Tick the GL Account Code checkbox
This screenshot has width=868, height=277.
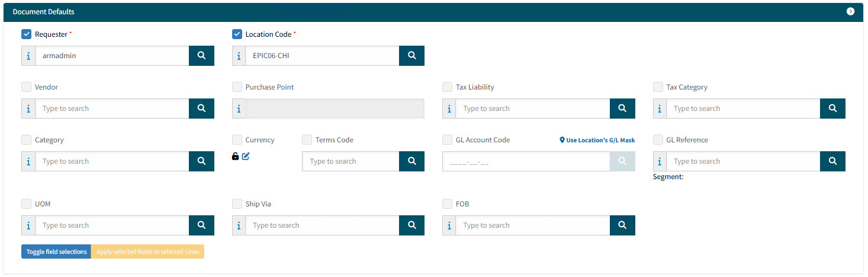click(448, 140)
